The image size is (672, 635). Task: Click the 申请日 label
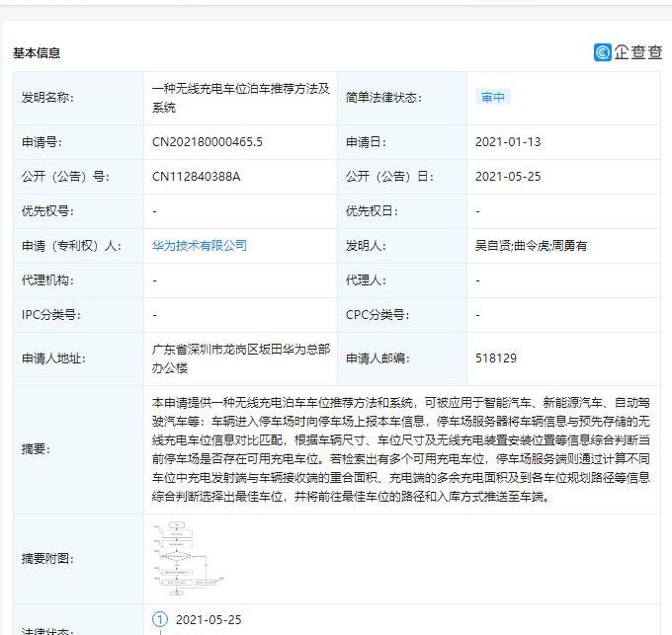coord(366,142)
